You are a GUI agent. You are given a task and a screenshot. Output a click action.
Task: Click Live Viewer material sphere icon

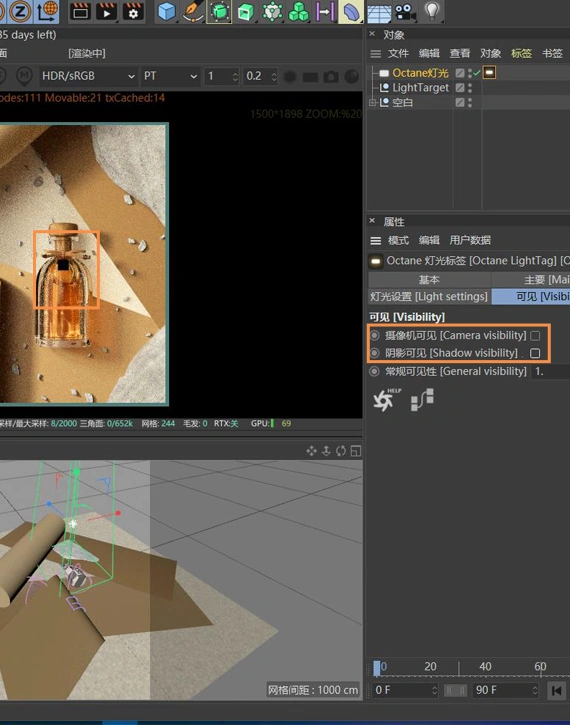click(x=352, y=76)
